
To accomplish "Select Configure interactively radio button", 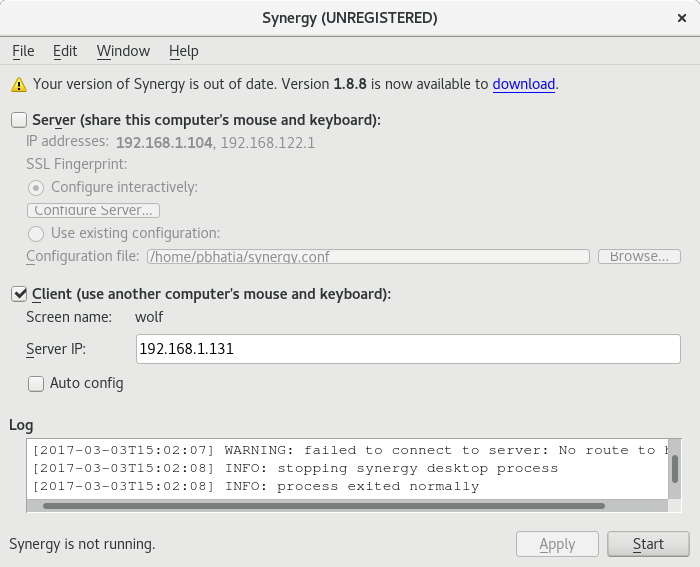I will (x=36, y=188).
